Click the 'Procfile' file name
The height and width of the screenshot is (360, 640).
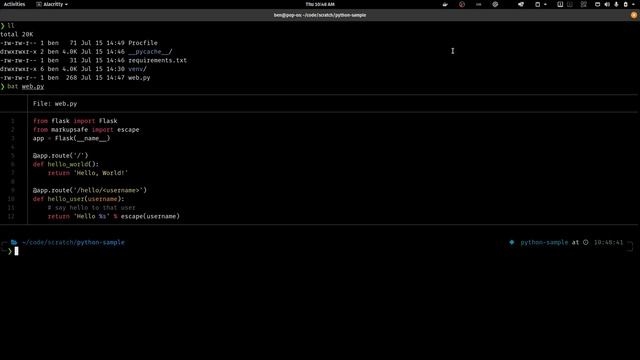point(143,43)
